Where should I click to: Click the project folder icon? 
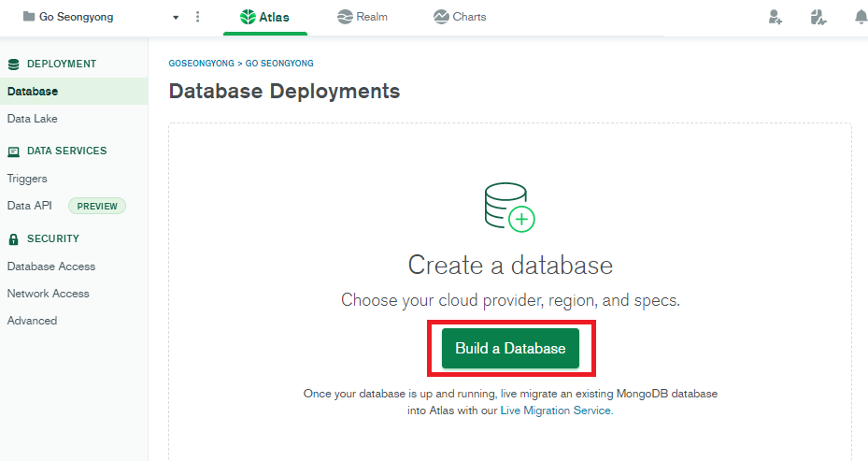point(29,17)
